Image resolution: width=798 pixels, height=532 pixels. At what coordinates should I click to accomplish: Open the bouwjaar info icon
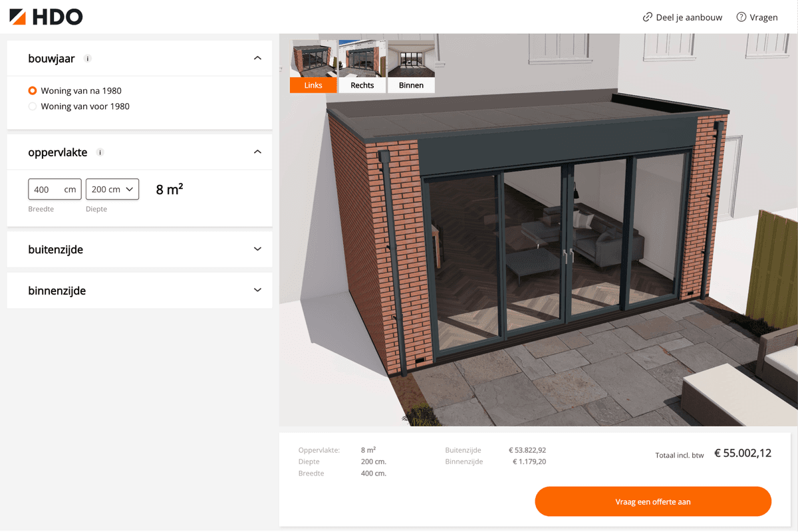[87, 59]
